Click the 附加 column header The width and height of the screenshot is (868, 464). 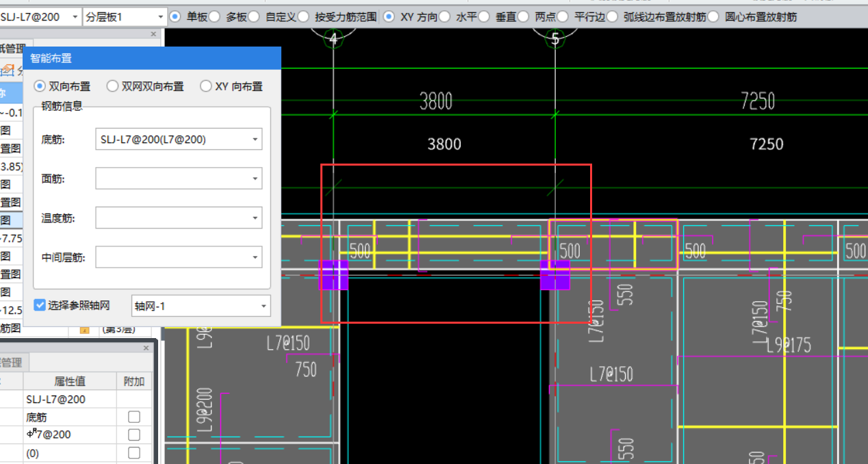134,381
